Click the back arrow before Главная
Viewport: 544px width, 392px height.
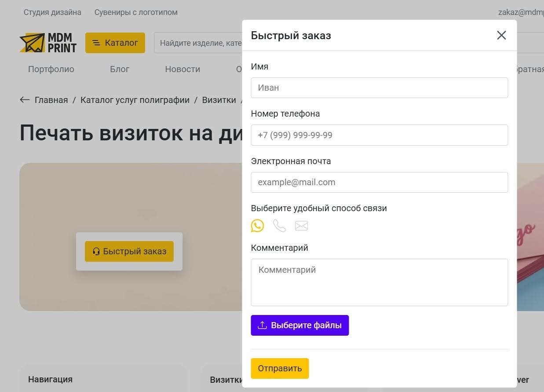25,100
